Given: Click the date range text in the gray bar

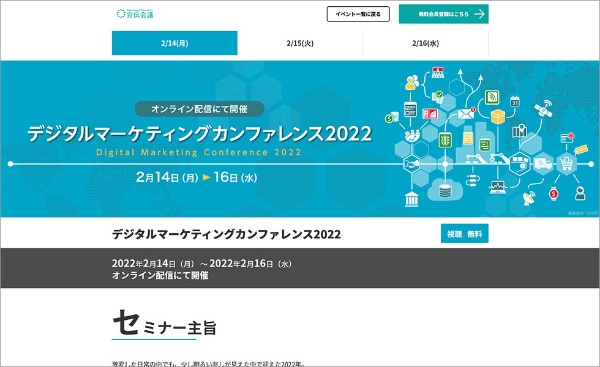Looking at the screenshot, I should click(202, 263).
